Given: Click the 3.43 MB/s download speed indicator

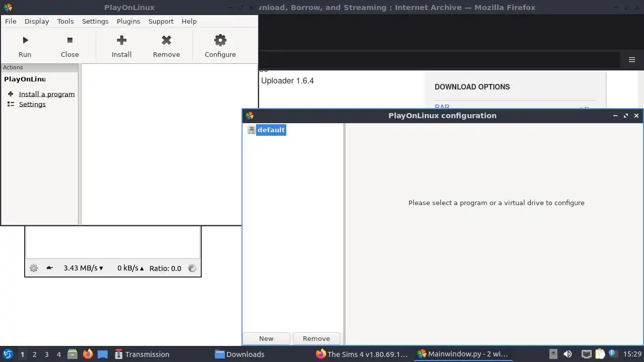Looking at the screenshot, I should [83, 268].
